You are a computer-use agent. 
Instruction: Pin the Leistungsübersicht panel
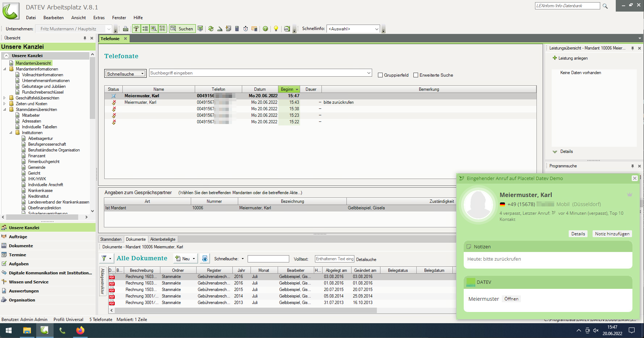[632, 48]
